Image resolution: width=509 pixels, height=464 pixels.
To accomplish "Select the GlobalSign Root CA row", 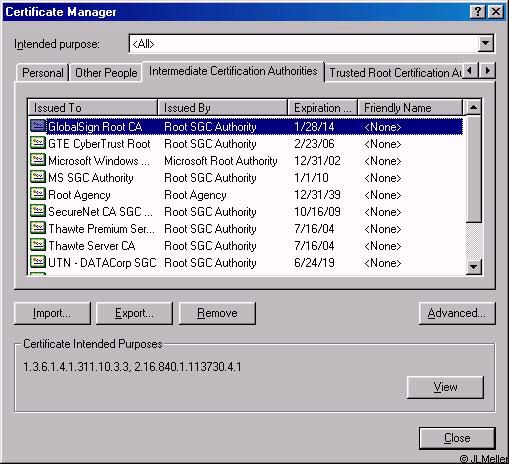I will pyautogui.click(x=246, y=126).
